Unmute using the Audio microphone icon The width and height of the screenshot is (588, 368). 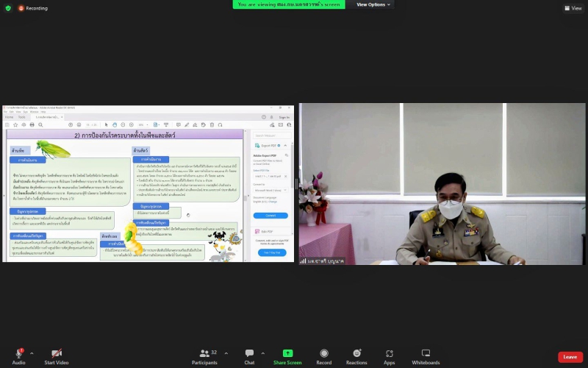[x=18, y=353]
